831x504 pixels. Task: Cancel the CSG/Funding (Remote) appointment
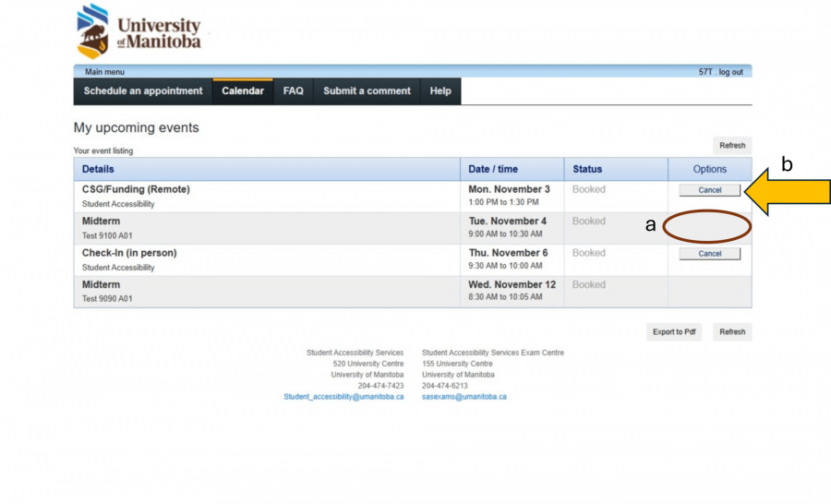[709, 190]
